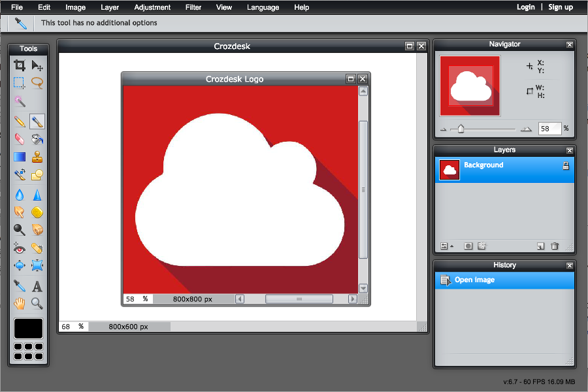Viewport: 588px width, 392px height.
Task: Click the Sign up link
Action: [560, 7]
